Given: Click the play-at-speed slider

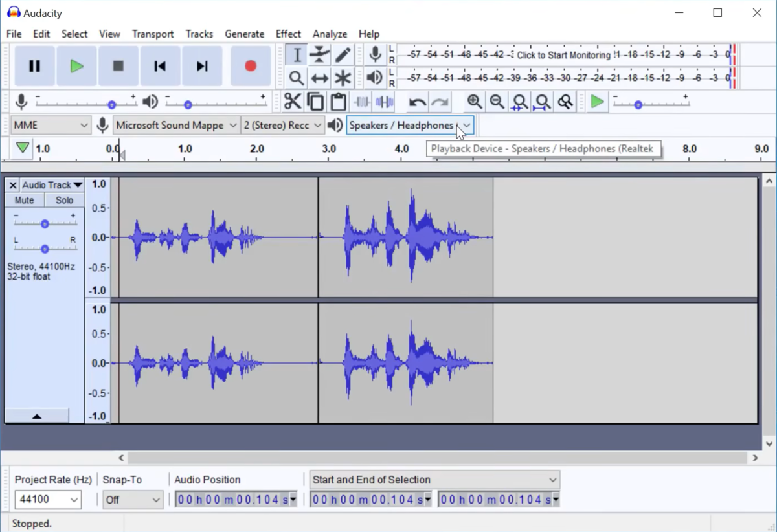Looking at the screenshot, I should (651, 103).
